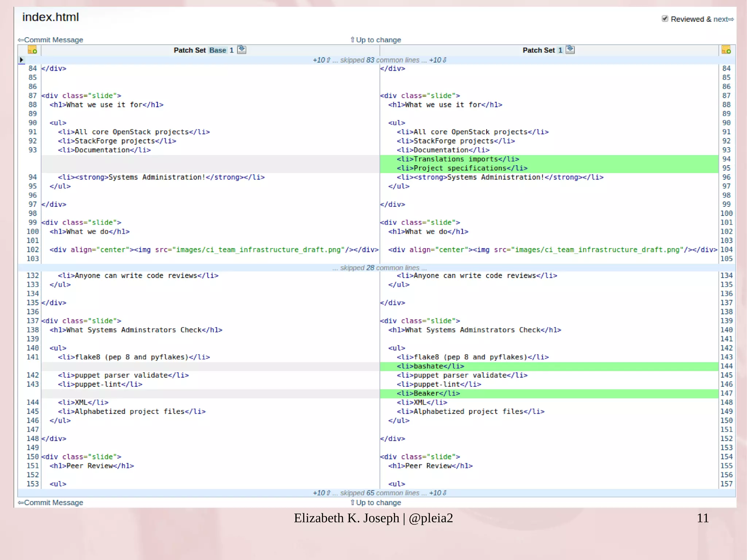Toggle the Reviewed checkbox
This screenshot has width=747, height=560.
pos(665,19)
